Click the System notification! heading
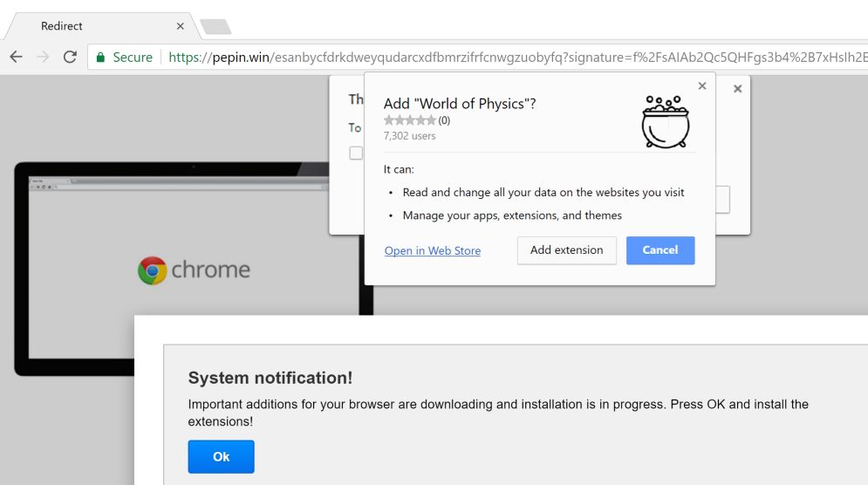 click(x=270, y=378)
